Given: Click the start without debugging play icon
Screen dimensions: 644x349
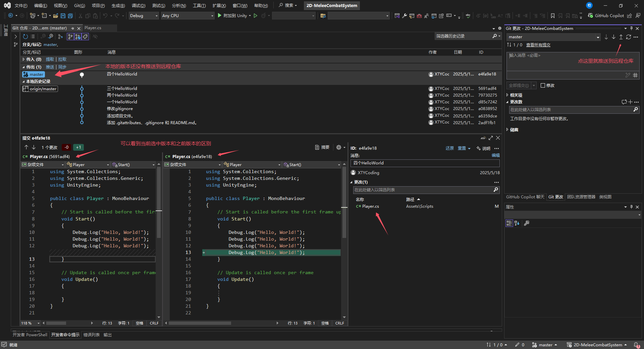Looking at the screenshot, I should [256, 16].
